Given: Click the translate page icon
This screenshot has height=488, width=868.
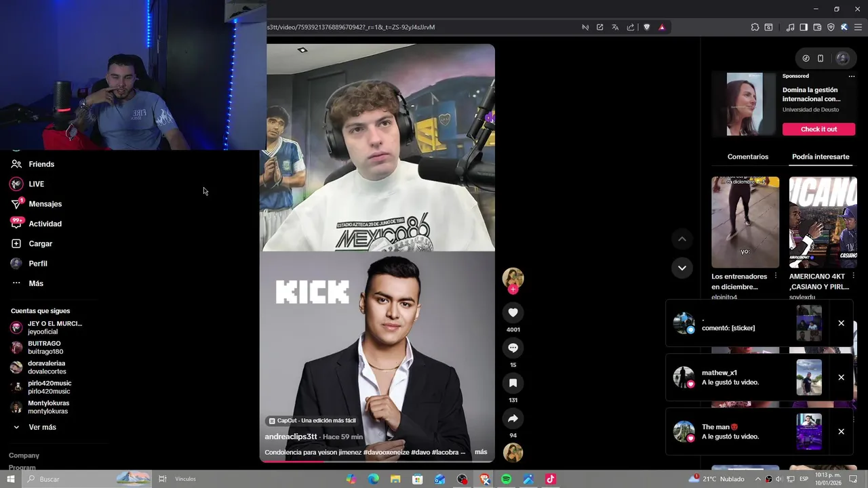Looking at the screenshot, I should (615, 27).
